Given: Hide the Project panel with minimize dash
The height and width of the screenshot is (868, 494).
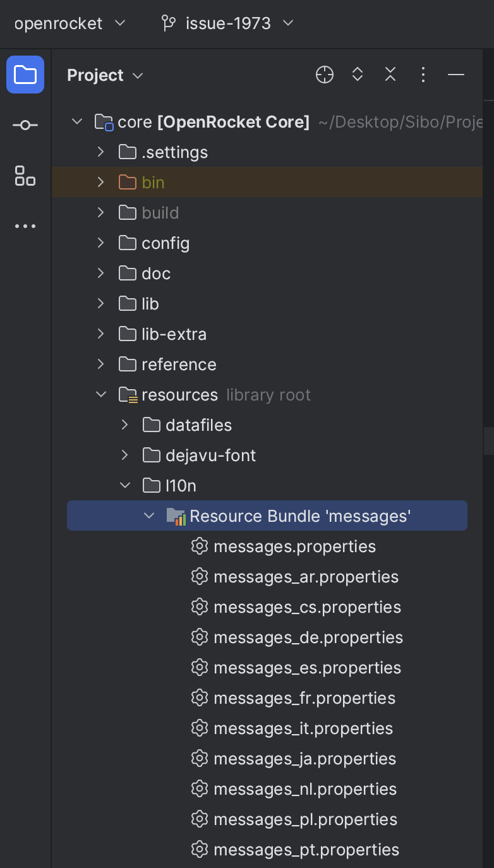Looking at the screenshot, I should click(456, 75).
